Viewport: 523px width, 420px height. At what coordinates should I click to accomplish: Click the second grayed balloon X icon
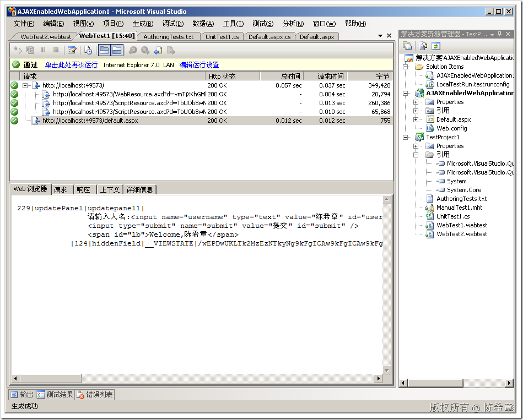click(x=145, y=50)
